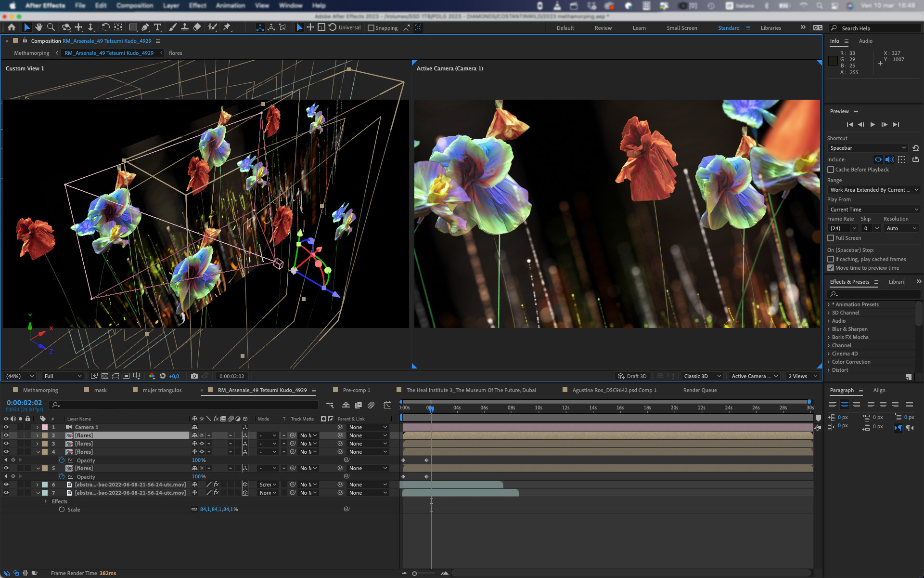Open the Composition menu

tap(135, 5)
